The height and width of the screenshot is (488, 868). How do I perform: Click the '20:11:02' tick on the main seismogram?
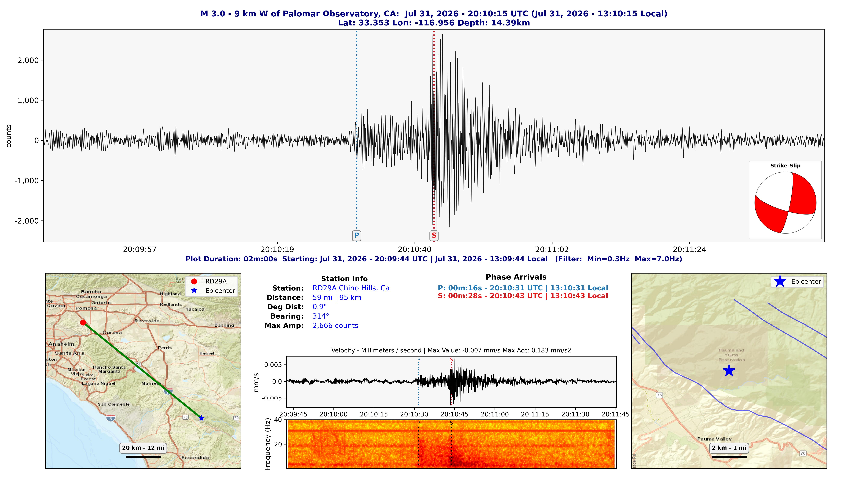[x=552, y=250]
